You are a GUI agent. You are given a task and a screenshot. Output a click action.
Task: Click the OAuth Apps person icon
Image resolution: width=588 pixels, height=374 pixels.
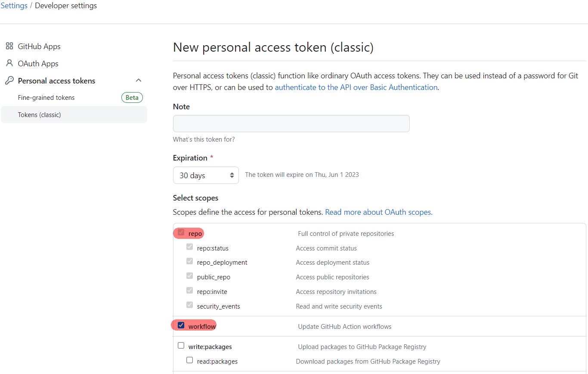click(9, 63)
